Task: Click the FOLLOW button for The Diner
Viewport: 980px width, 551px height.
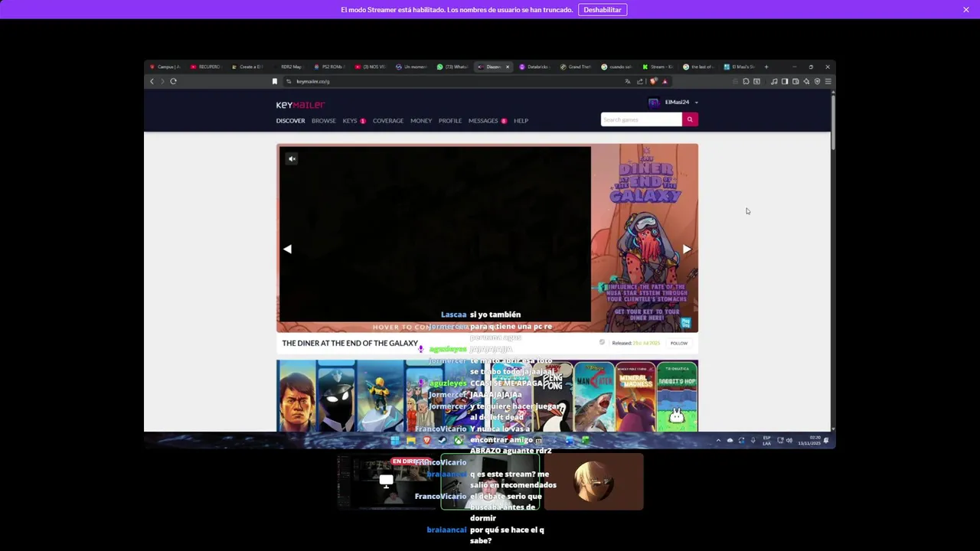Action: point(679,343)
